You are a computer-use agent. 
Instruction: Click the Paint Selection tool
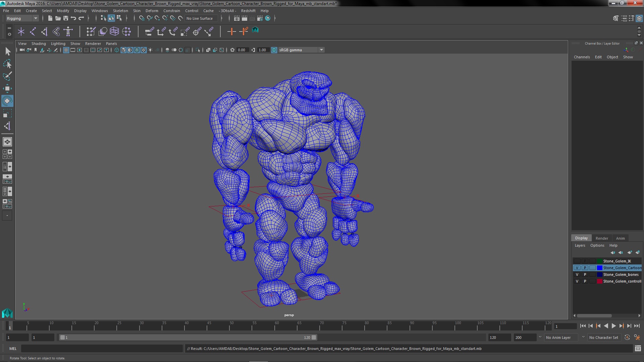[7, 76]
